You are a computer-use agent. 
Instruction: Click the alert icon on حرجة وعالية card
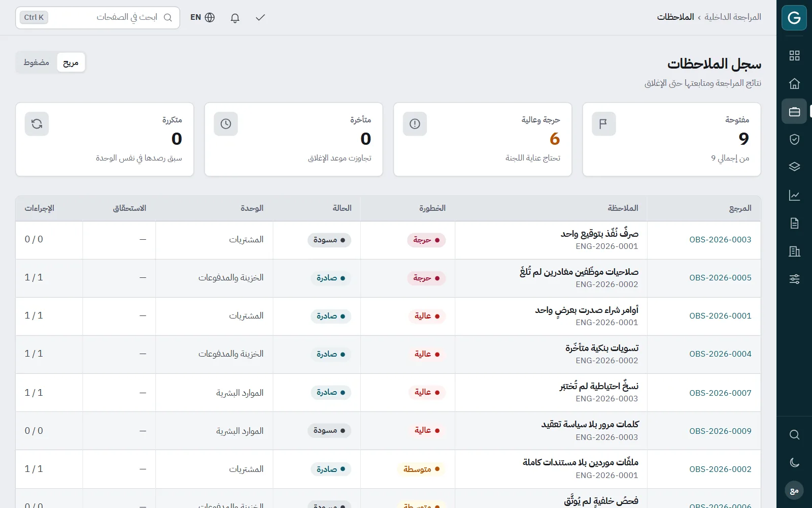click(415, 124)
